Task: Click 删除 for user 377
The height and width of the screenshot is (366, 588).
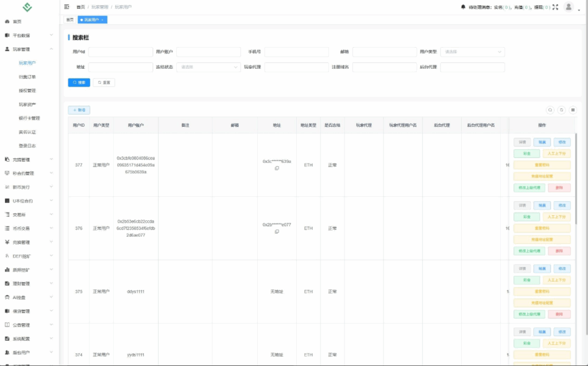Action: pos(559,188)
